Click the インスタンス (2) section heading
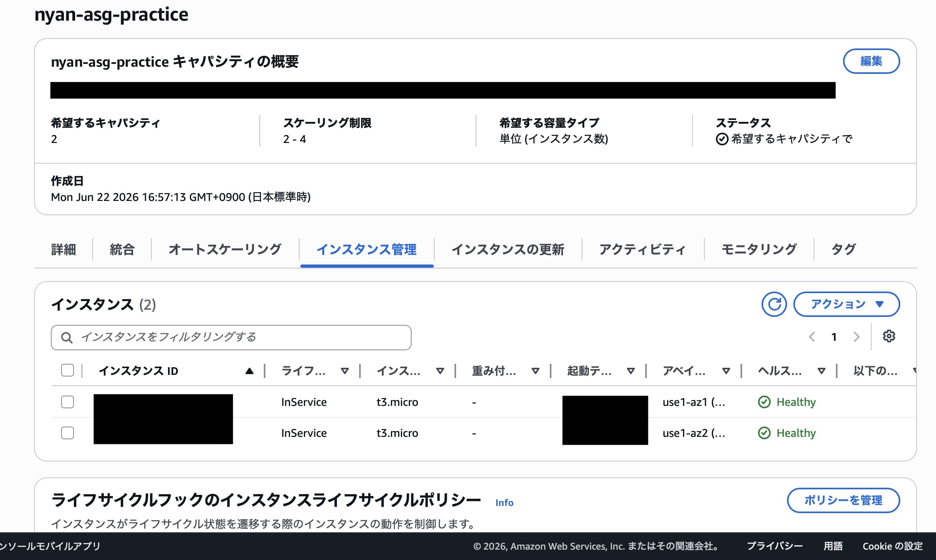 (x=103, y=305)
